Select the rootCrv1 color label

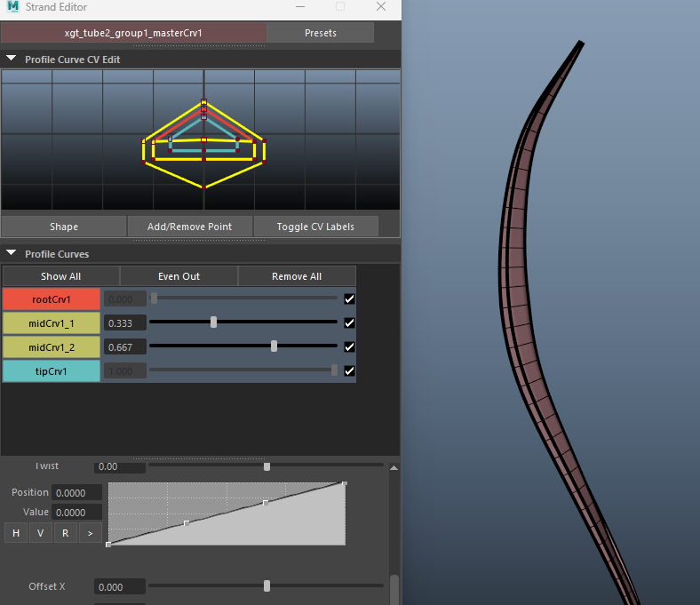(x=51, y=299)
